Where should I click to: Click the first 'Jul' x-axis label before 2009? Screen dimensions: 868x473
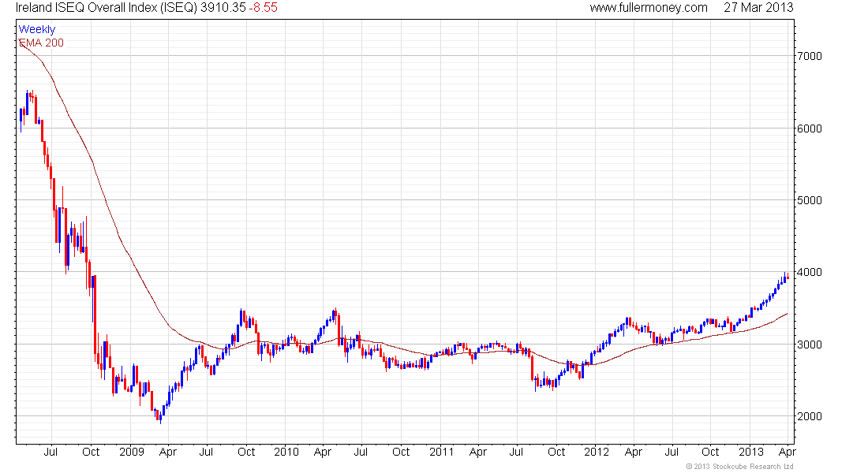coord(51,452)
